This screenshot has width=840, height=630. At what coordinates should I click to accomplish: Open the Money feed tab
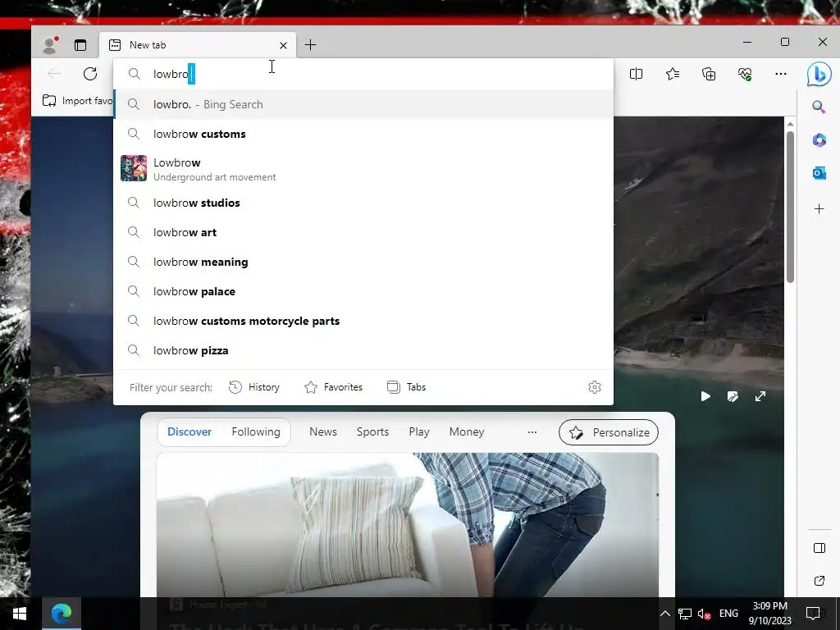click(467, 431)
